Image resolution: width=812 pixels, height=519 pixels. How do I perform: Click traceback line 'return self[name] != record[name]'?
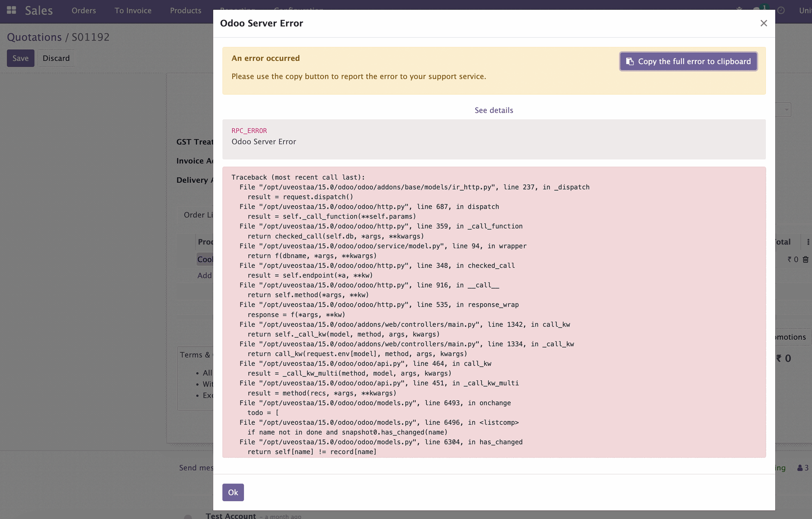[312, 452]
